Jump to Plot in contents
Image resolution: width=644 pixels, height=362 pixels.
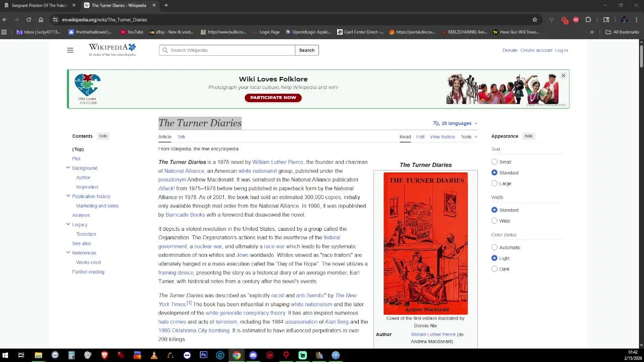tap(76, 158)
